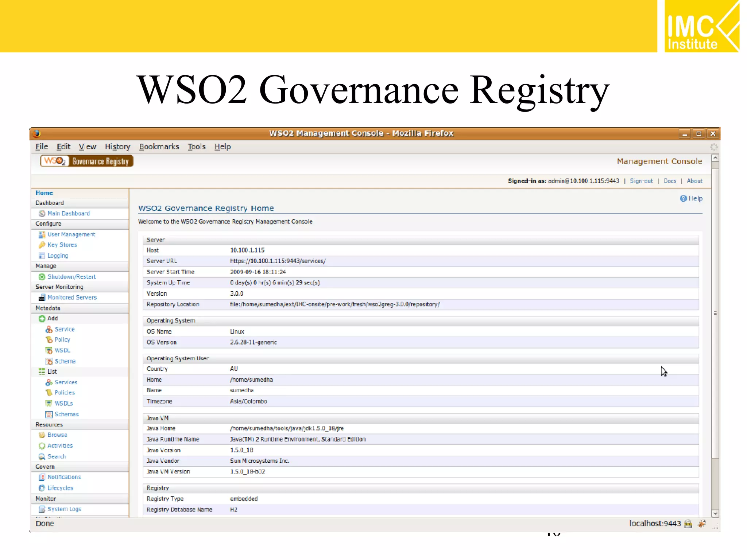Open the About link
This screenshot has width=747, height=560.
tap(694, 181)
